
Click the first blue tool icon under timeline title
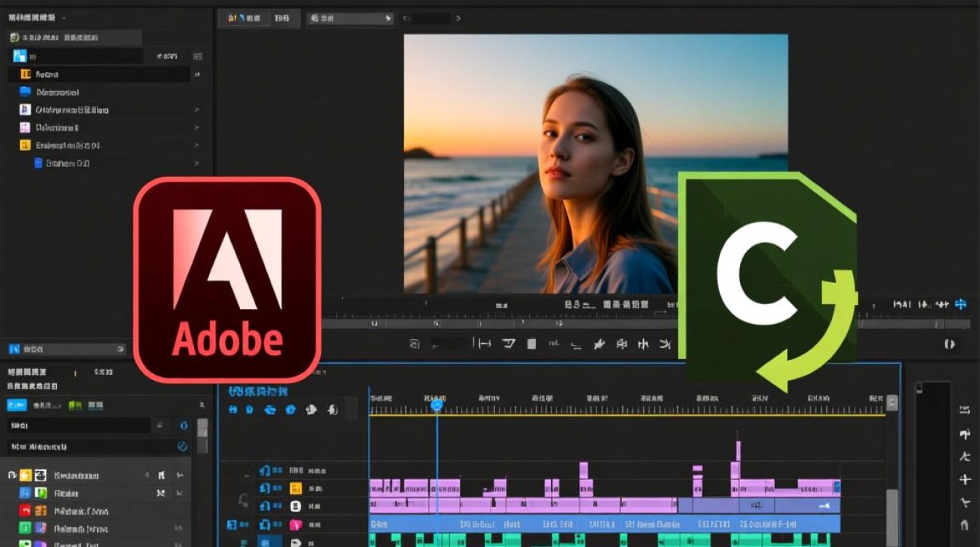233,410
